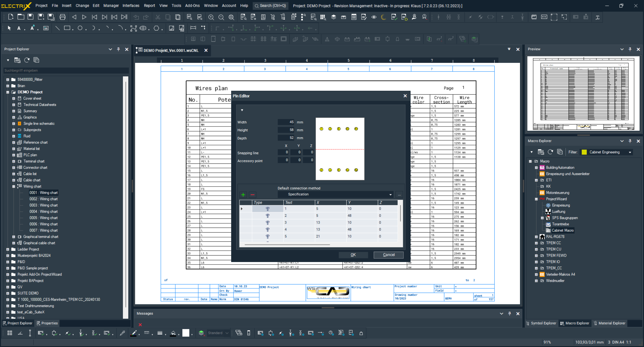
Task: Open the Interfaces menu
Action: pyautogui.click(x=131, y=6)
